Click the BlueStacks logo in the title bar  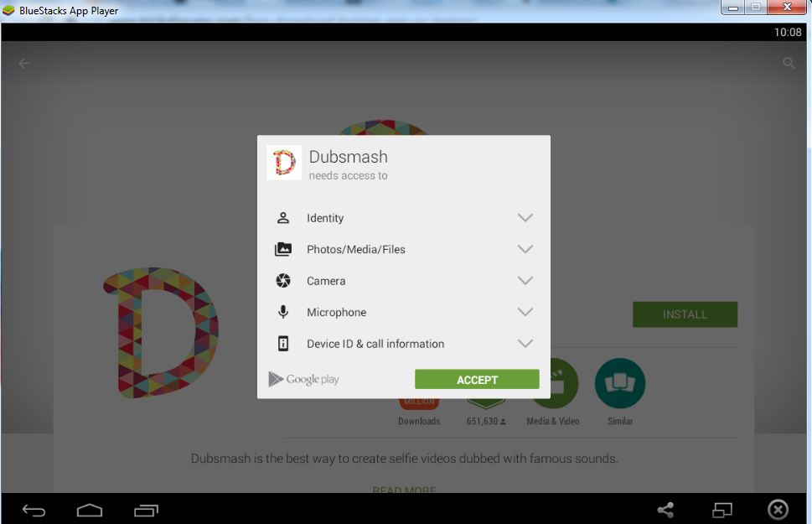tap(8, 10)
